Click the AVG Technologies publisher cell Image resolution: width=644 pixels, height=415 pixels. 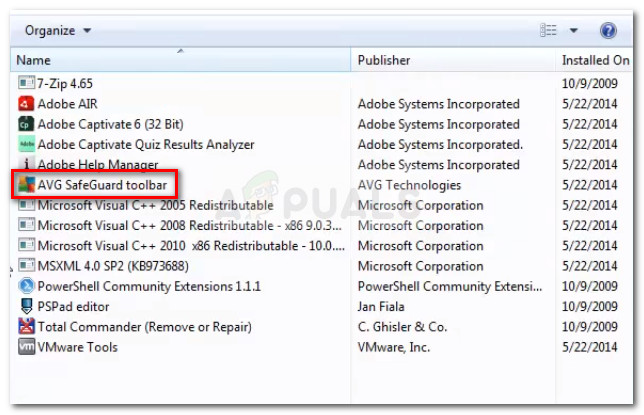[x=409, y=185]
